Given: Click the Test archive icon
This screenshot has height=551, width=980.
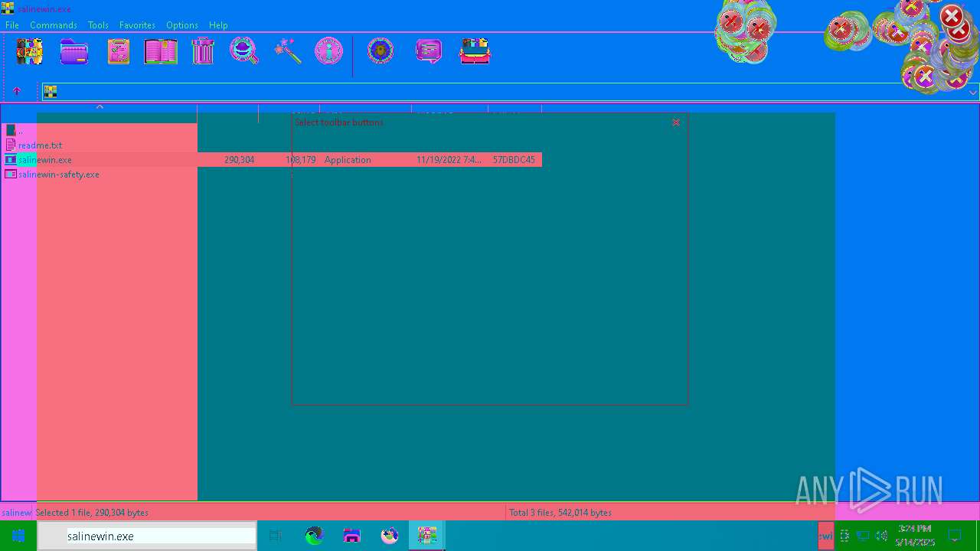Looking at the screenshot, I should [118, 51].
